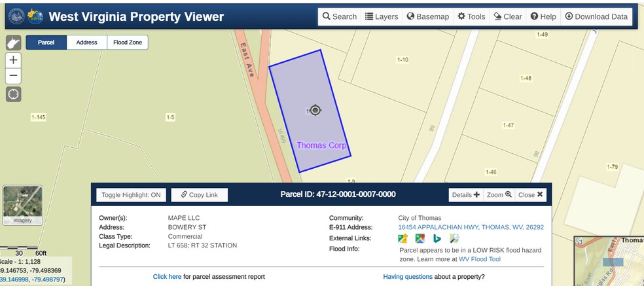
Task: Open parcel location in Bing Maps
Action: click(437, 238)
